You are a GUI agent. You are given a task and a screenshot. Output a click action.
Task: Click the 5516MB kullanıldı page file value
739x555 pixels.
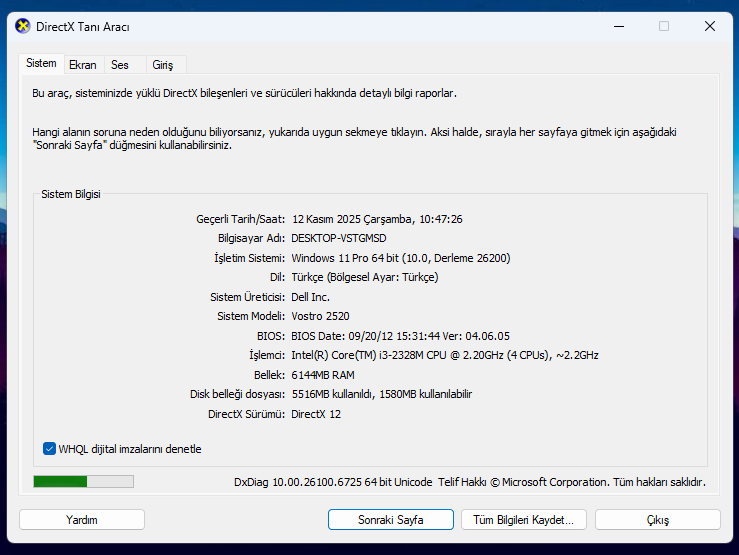point(382,394)
